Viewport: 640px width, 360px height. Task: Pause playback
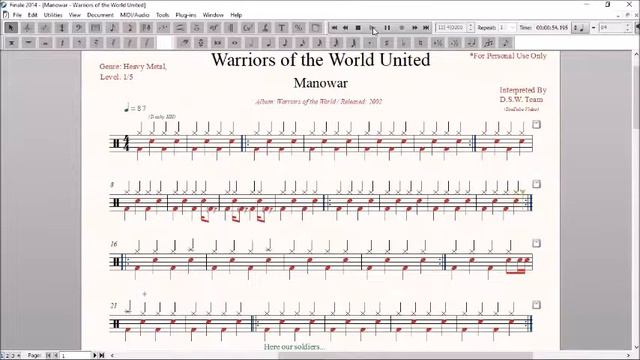point(387,28)
